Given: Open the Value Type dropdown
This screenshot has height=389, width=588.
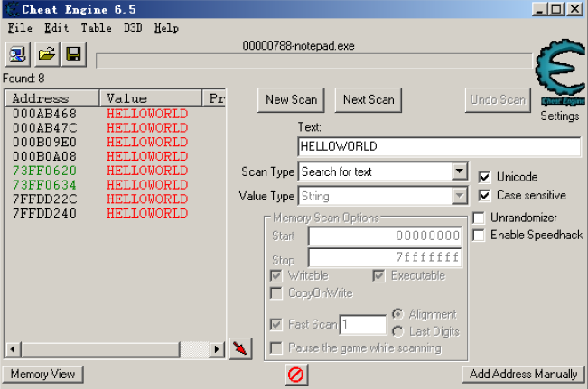Looking at the screenshot, I should pyautogui.click(x=460, y=196).
